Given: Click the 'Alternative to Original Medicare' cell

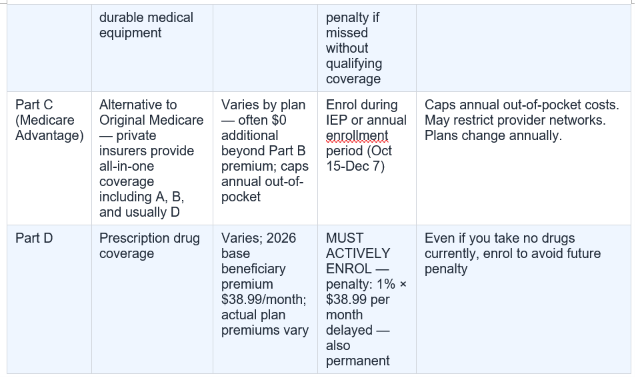Looking at the screenshot, I should click(152, 158).
